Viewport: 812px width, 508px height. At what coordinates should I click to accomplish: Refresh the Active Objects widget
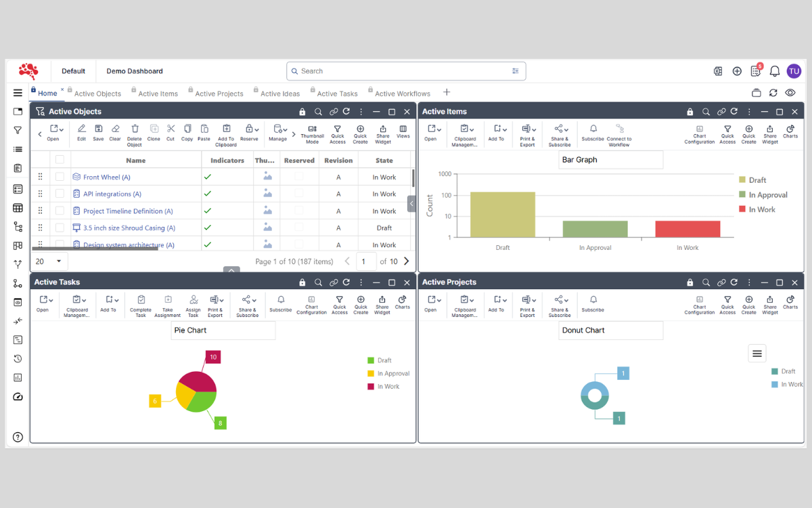[346, 112]
